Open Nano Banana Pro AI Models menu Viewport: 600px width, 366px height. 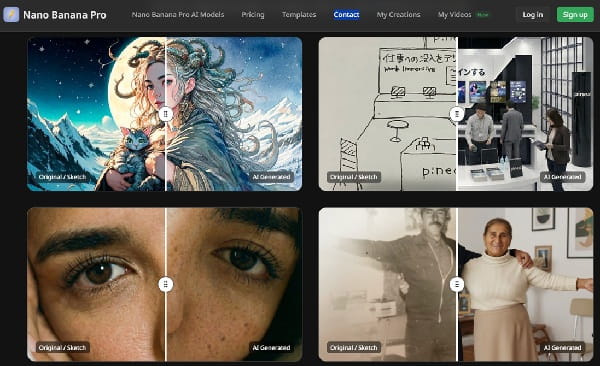178,15
